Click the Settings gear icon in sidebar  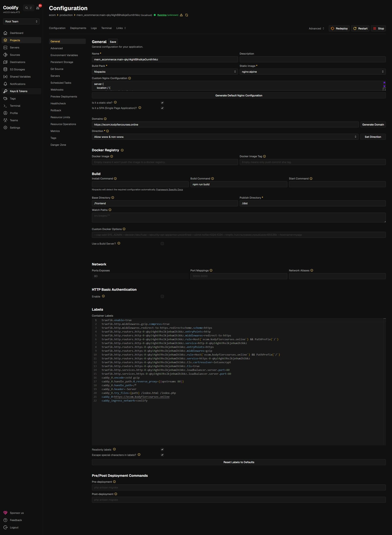[x=5, y=127]
